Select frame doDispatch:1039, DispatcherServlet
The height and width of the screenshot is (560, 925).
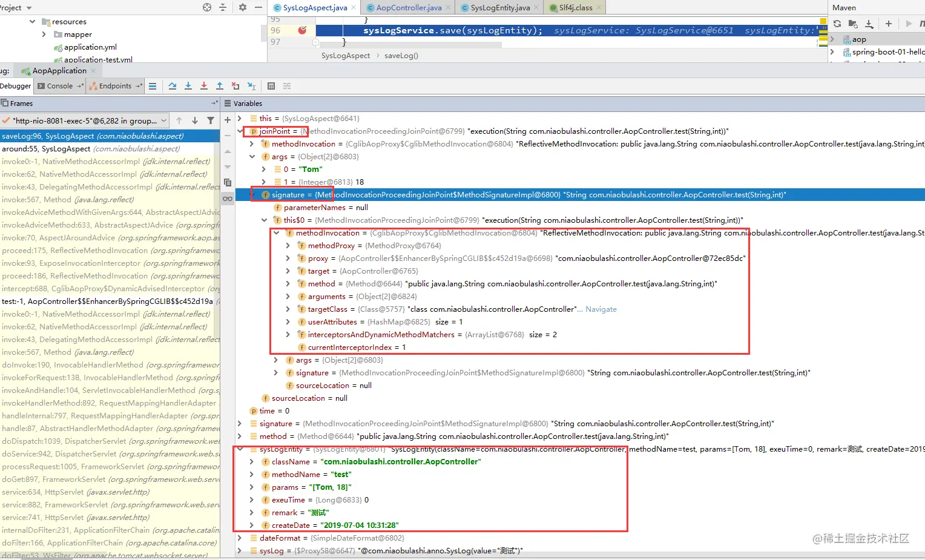[x=110, y=441]
